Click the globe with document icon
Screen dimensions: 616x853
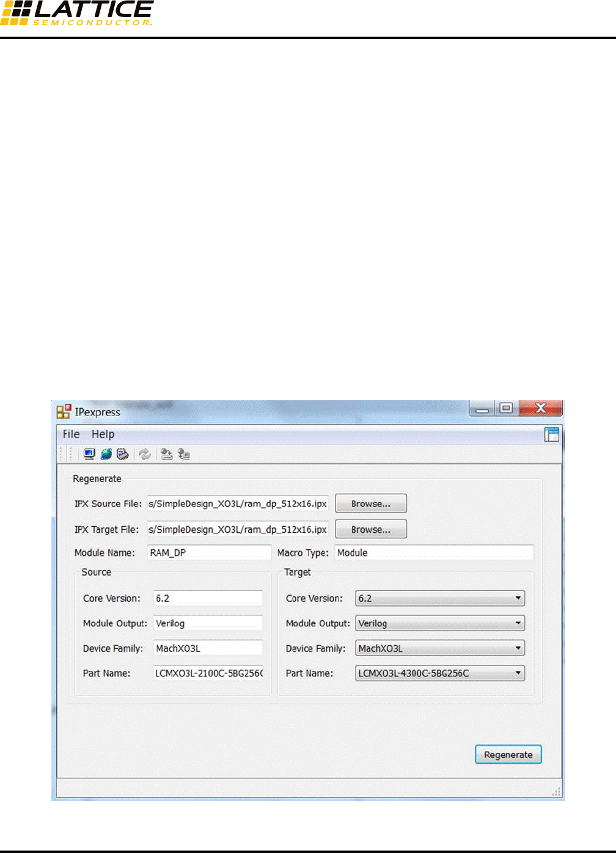click(x=184, y=454)
